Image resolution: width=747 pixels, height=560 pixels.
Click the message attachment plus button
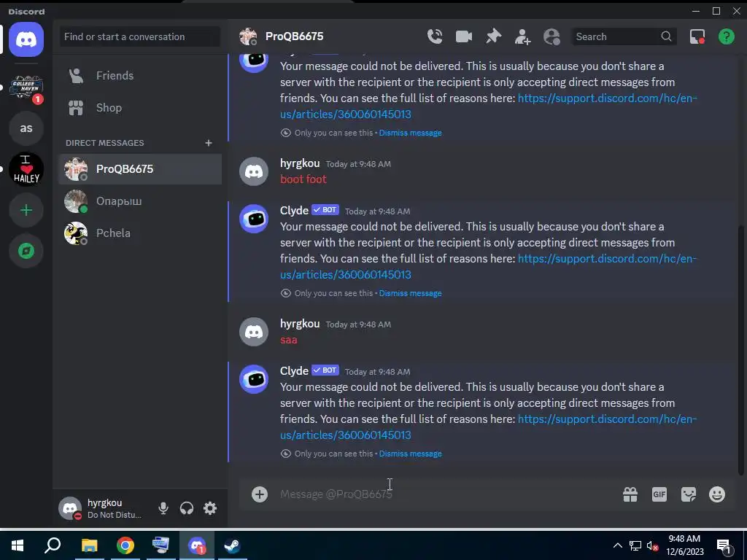click(x=259, y=494)
